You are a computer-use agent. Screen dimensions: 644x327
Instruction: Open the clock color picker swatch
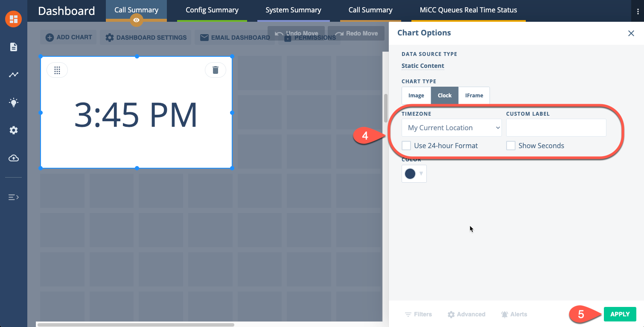(x=414, y=174)
